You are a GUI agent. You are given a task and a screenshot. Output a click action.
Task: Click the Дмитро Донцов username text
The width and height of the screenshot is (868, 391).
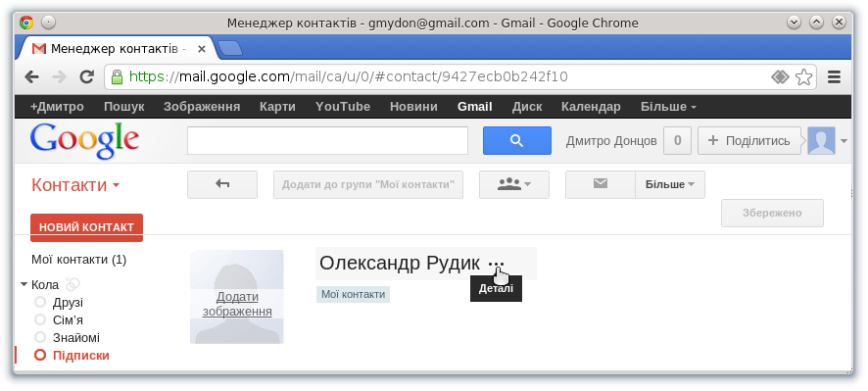click(x=611, y=141)
